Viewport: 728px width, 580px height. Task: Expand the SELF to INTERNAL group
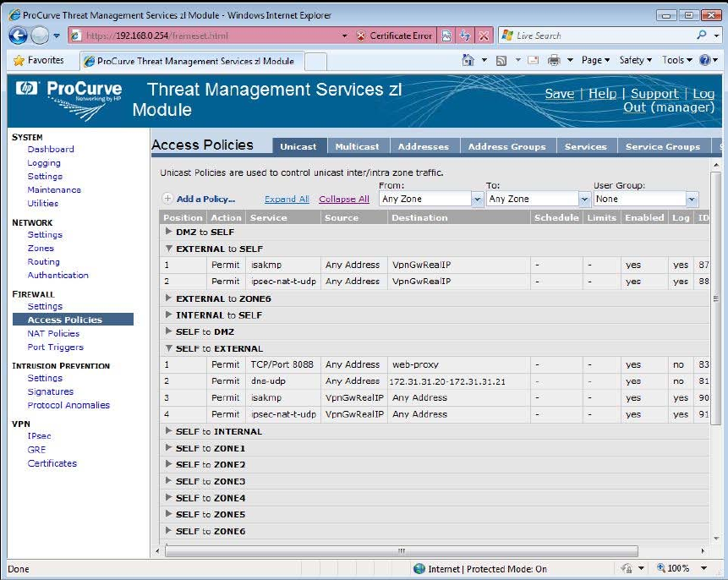coord(168,431)
